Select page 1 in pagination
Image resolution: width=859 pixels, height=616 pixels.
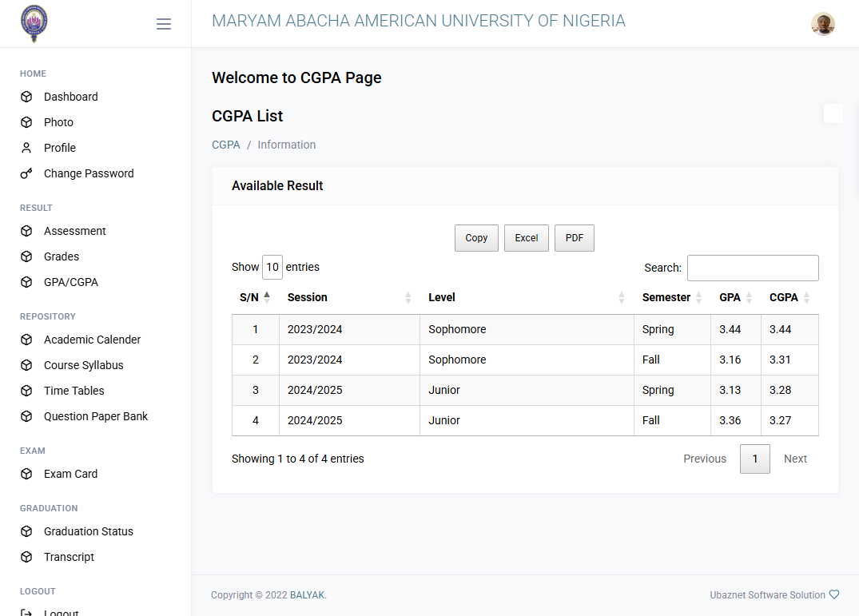tap(755, 459)
